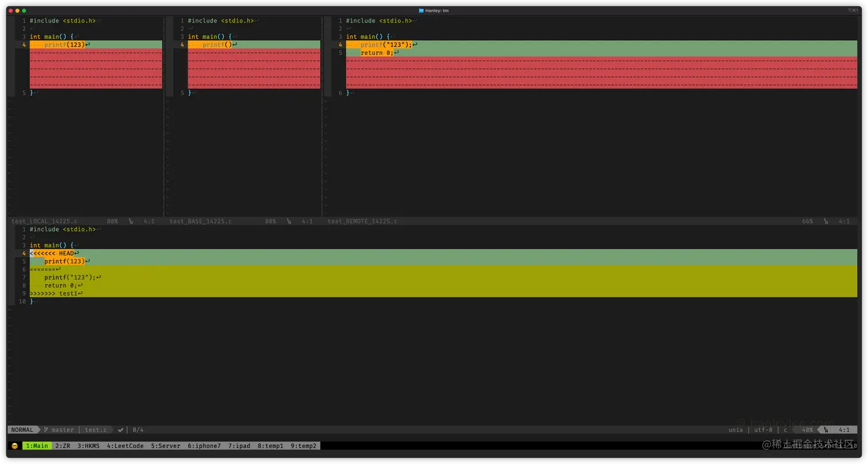This screenshot has height=464, width=868.
Task: Click the closing brace in REMOTE pane
Action: (348, 92)
